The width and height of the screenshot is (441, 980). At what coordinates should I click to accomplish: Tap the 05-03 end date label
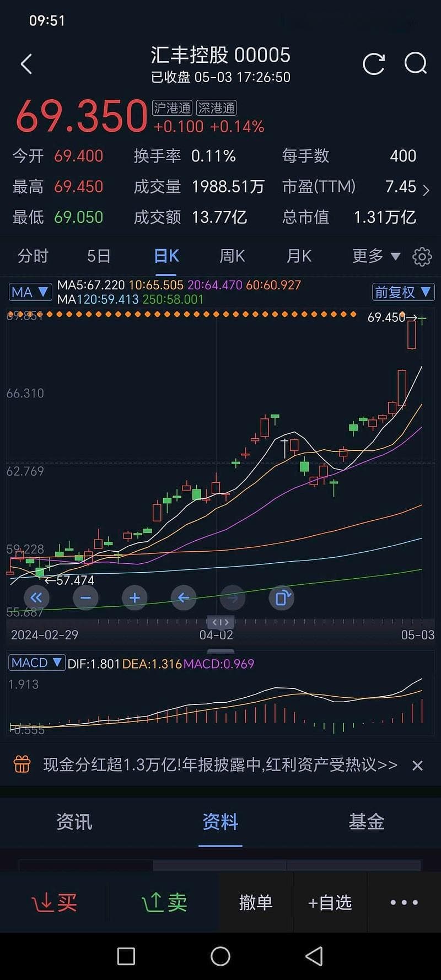pos(418,635)
